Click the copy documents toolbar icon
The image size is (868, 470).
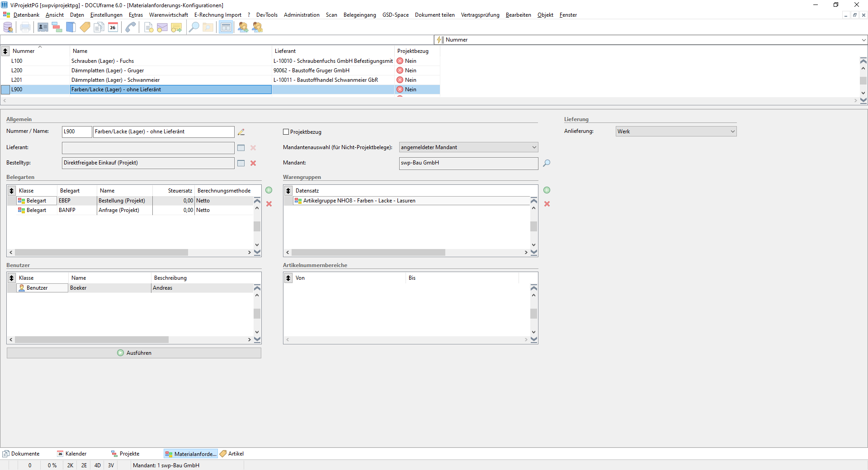[x=99, y=28]
